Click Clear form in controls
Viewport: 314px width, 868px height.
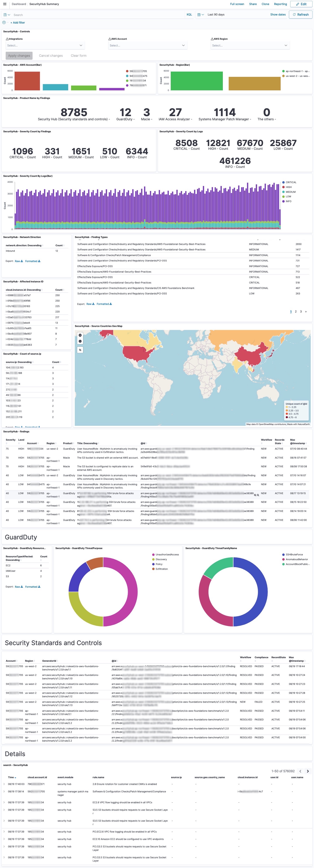(78, 56)
